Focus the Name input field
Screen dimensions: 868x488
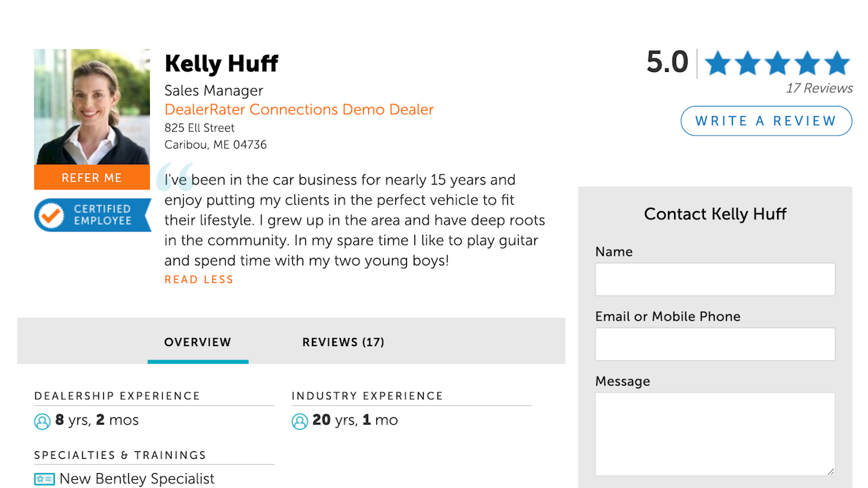click(x=715, y=280)
